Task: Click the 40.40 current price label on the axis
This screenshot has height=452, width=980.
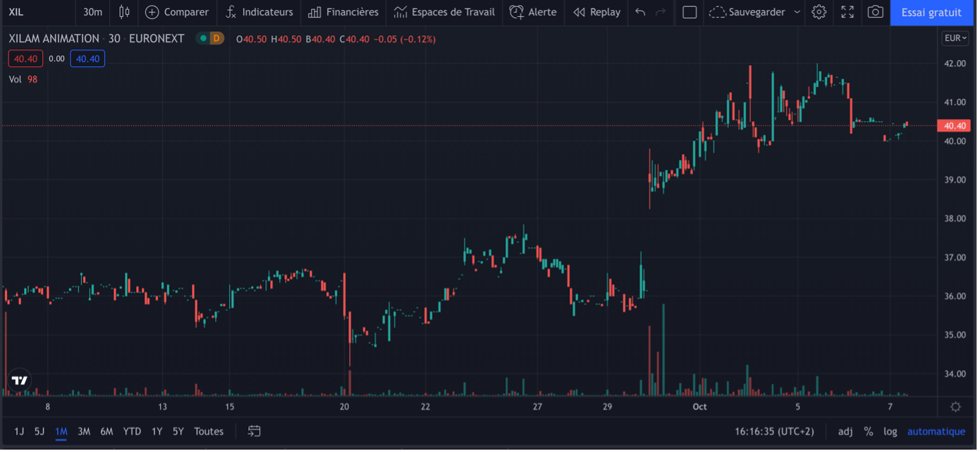Action: pyautogui.click(x=955, y=126)
